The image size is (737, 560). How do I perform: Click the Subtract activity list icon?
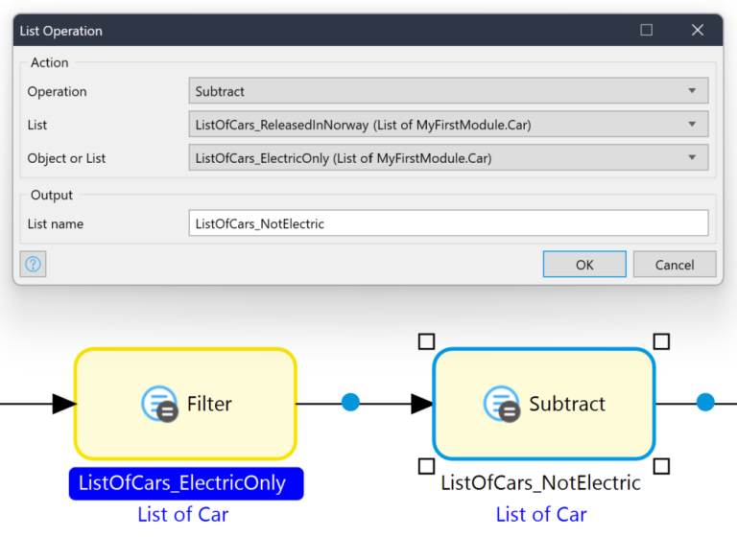pos(502,404)
